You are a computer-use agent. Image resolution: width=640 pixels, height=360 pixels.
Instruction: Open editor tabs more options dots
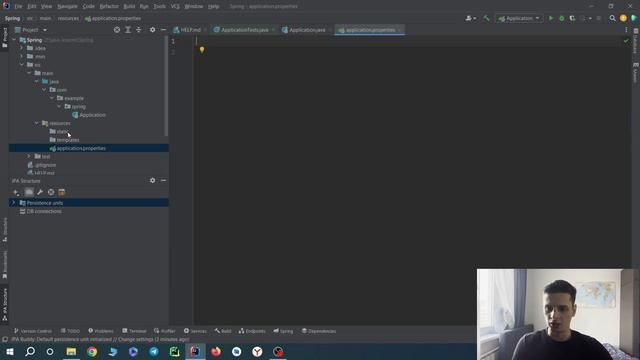[626, 30]
